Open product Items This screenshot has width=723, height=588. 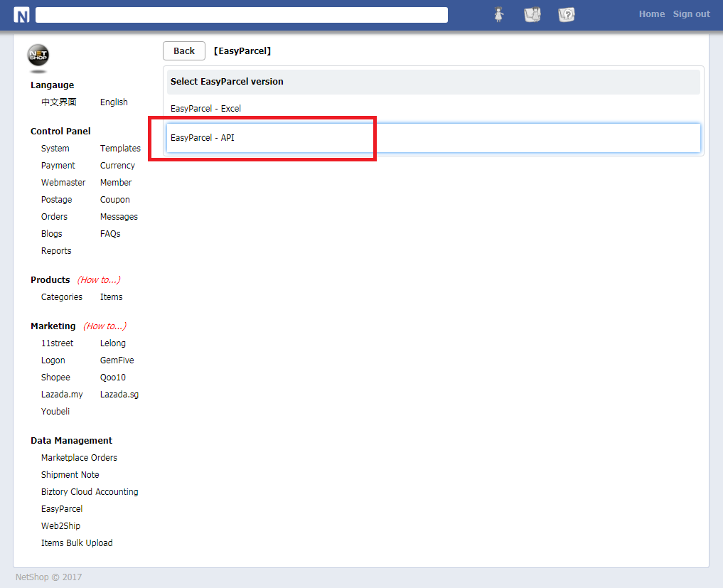click(111, 296)
